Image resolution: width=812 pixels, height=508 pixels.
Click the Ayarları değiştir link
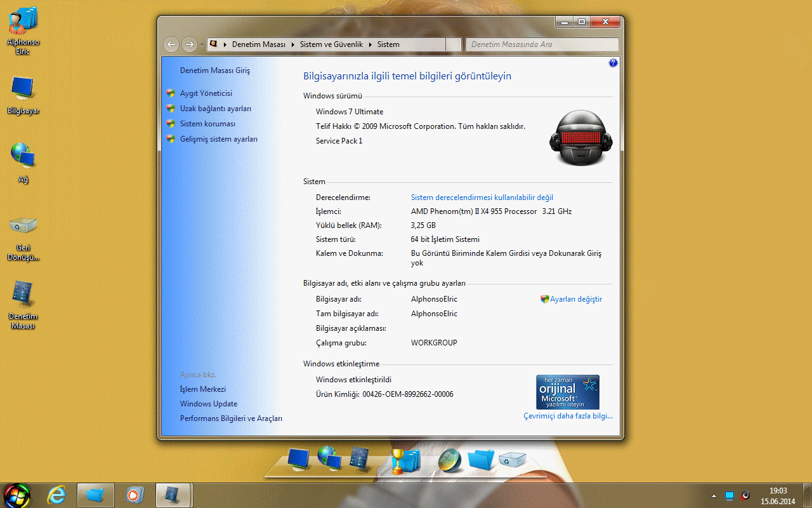575,299
